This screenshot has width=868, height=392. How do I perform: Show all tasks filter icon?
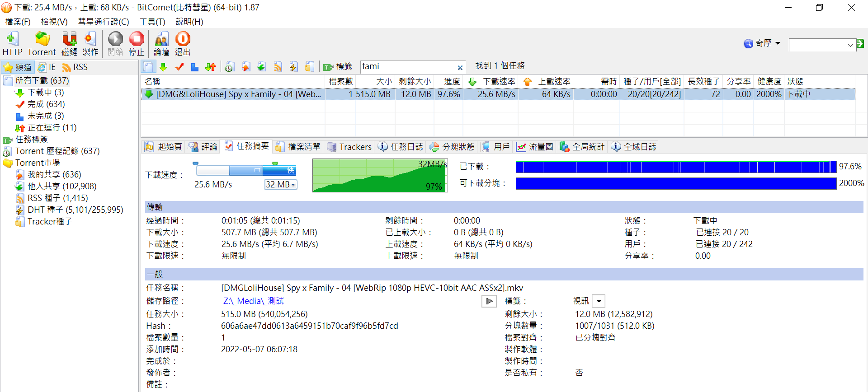(148, 67)
